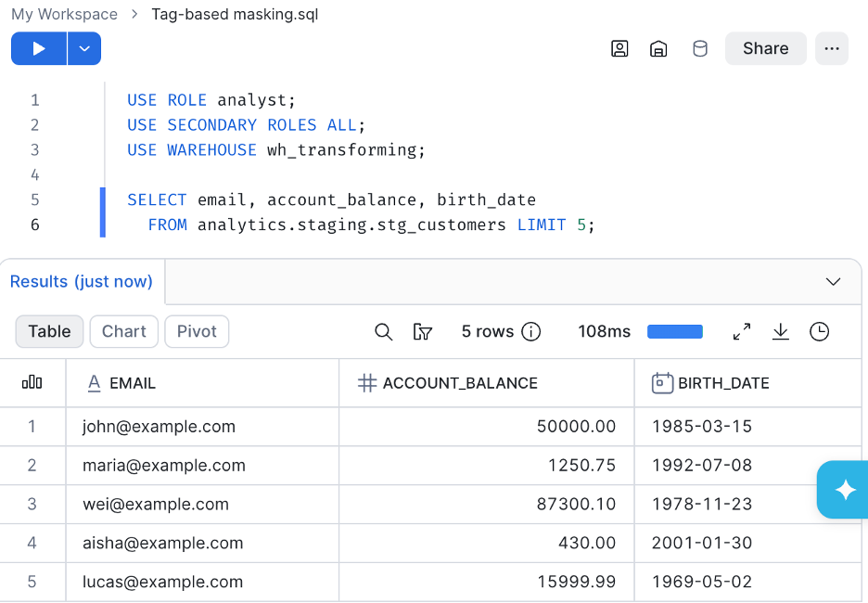
Task: Open the role selector person icon
Action: (619, 49)
